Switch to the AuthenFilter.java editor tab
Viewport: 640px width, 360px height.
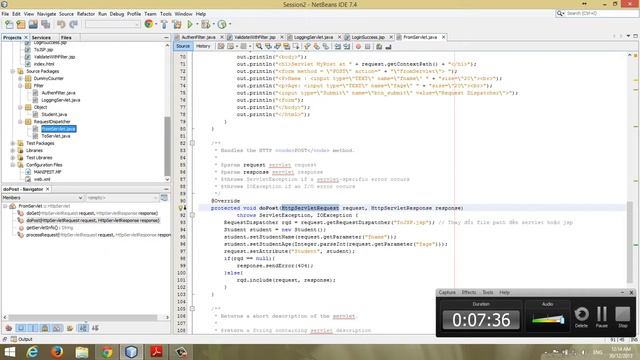[198, 37]
